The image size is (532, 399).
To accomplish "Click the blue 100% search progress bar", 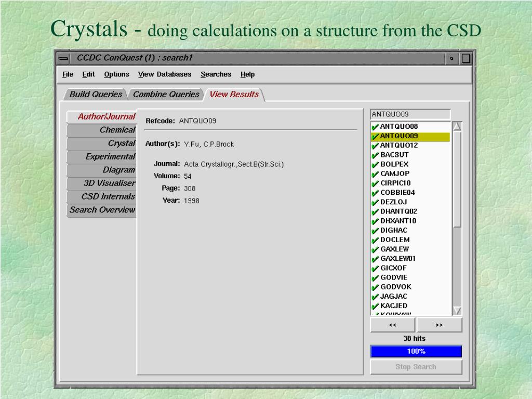I will coord(416,352).
